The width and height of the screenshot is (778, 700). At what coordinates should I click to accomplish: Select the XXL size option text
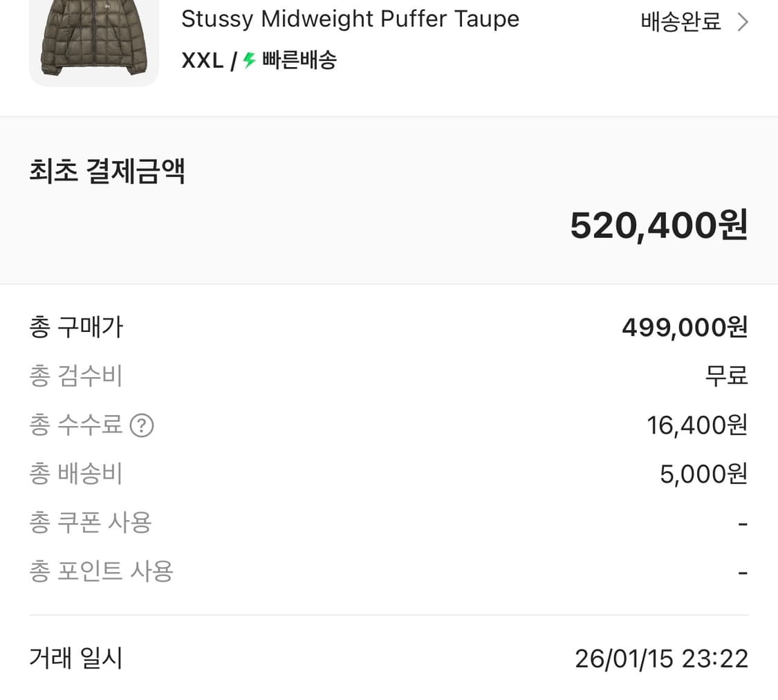click(x=201, y=60)
